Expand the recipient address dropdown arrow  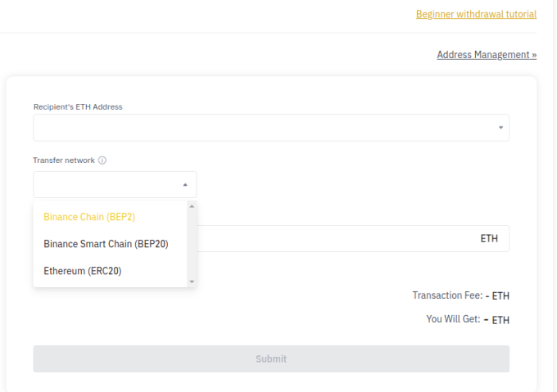point(500,128)
